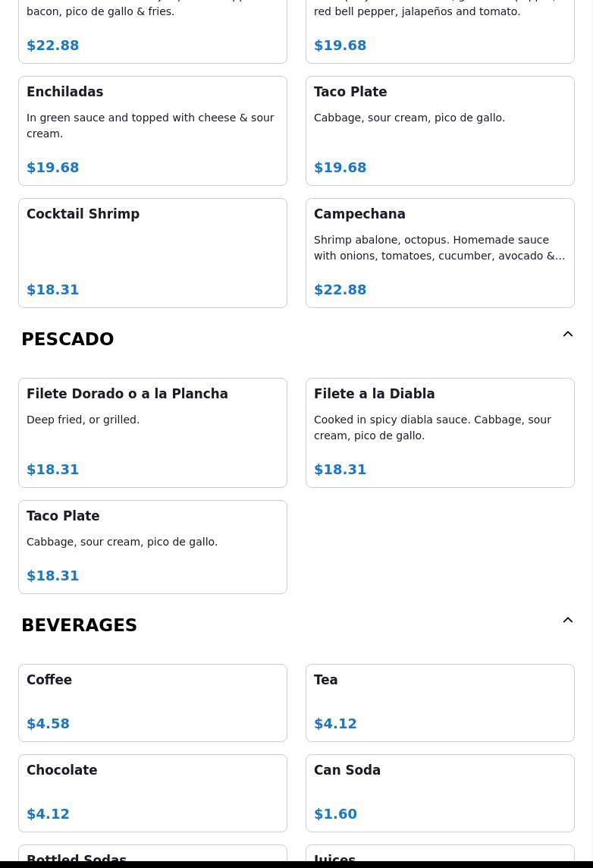Image resolution: width=593 pixels, height=868 pixels.
Task: Select the Juices beverage card
Action: point(440,857)
